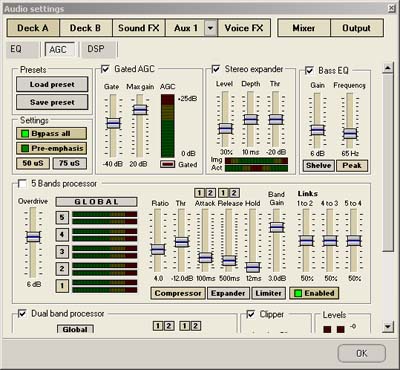The width and height of the screenshot is (400, 370).
Task: Click the Load preset button
Action: pos(52,84)
